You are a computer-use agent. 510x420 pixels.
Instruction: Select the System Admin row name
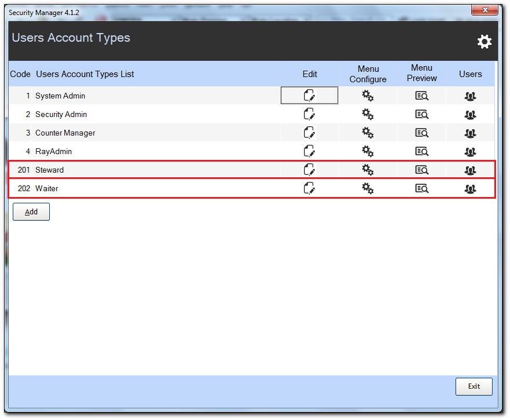60,96
